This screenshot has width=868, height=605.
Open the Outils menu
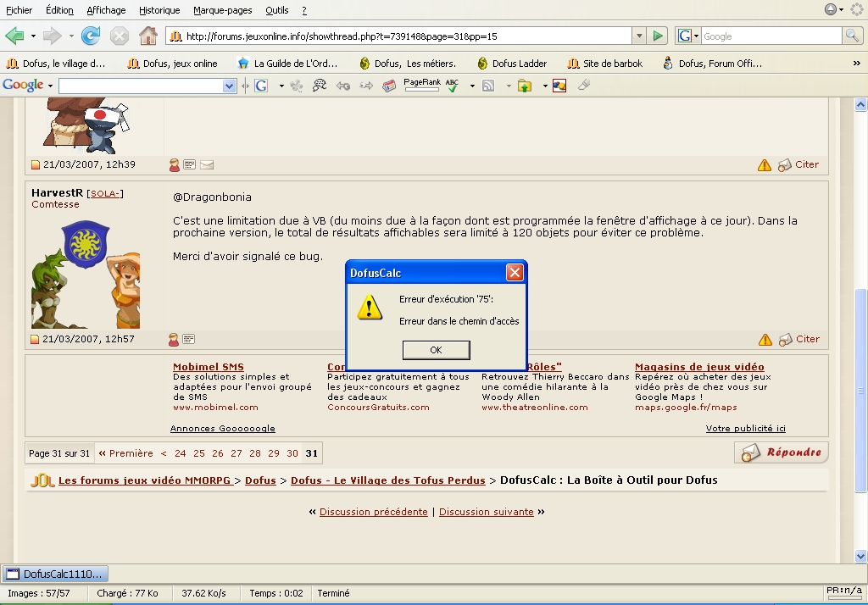277,10
